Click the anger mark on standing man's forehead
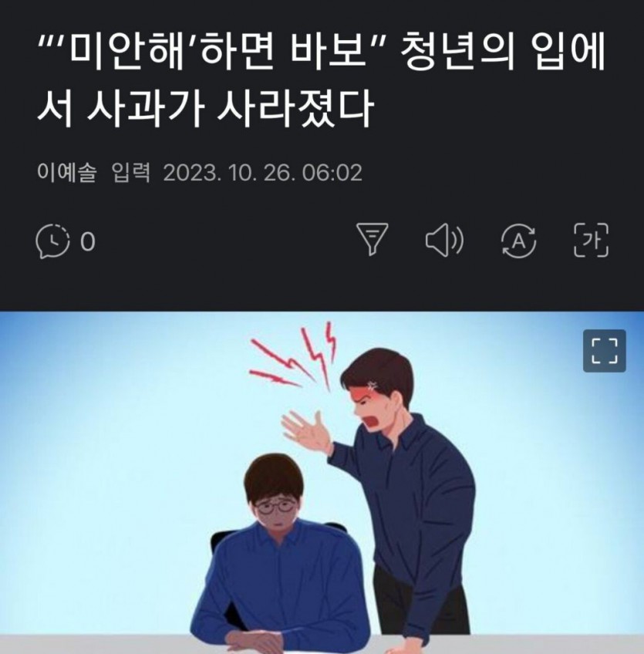 (x=373, y=385)
